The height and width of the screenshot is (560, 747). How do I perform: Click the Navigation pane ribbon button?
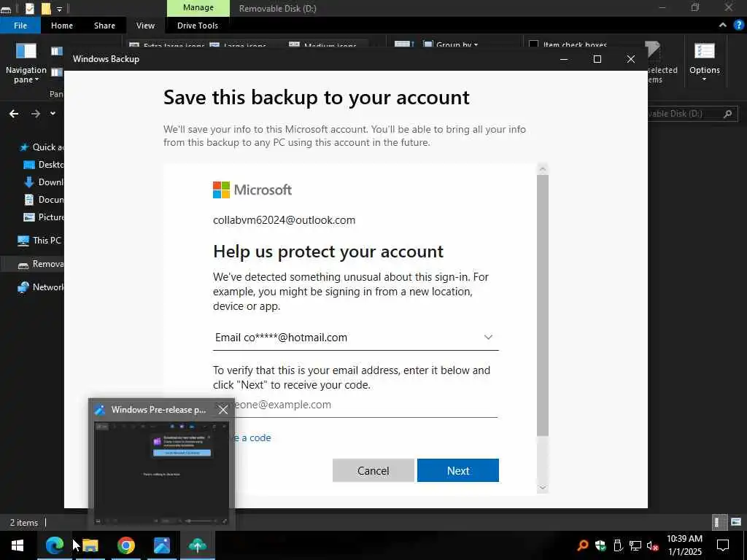pyautogui.click(x=26, y=63)
